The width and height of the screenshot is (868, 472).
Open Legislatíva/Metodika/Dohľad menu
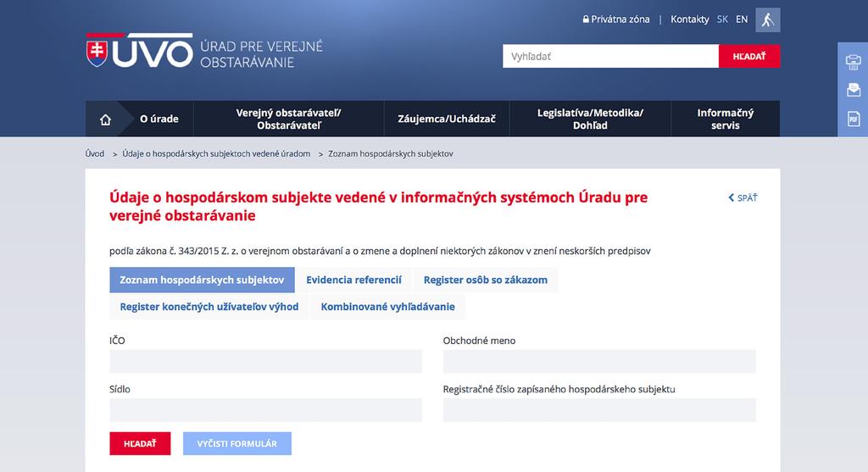pyautogui.click(x=590, y=119)
